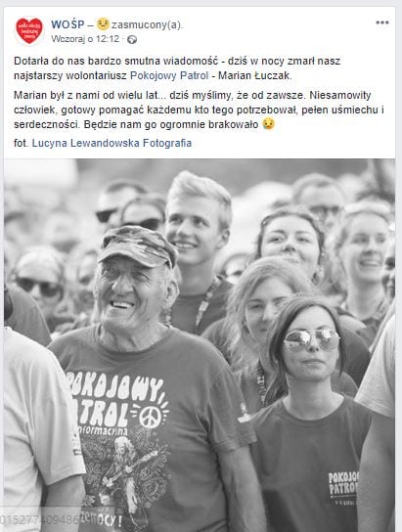Click the Pokojowy Patrol t-shirt lettering

point(115,400)
